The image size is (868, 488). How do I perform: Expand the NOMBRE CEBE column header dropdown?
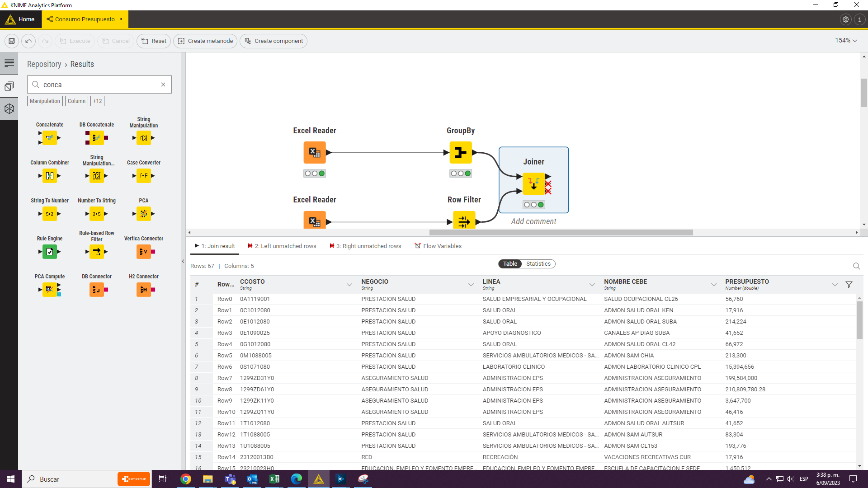[714, 285]
